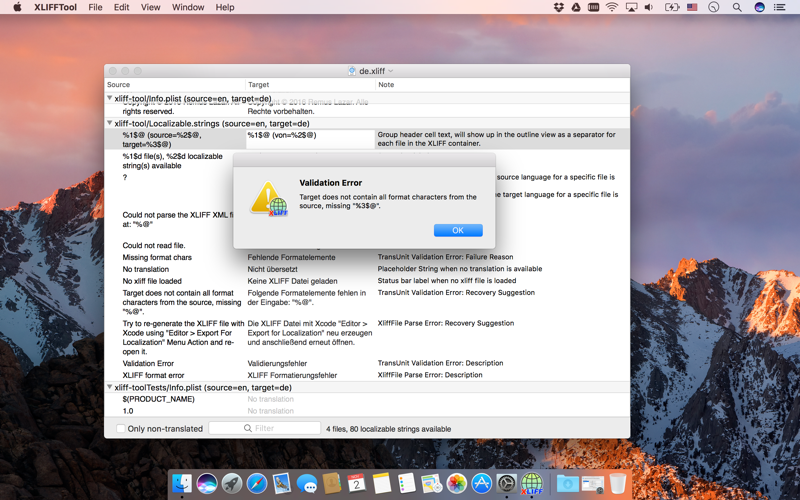This screenshot has height=500, width=800.
Task: Open the Window menu
Action: click(x=188, y=7)
